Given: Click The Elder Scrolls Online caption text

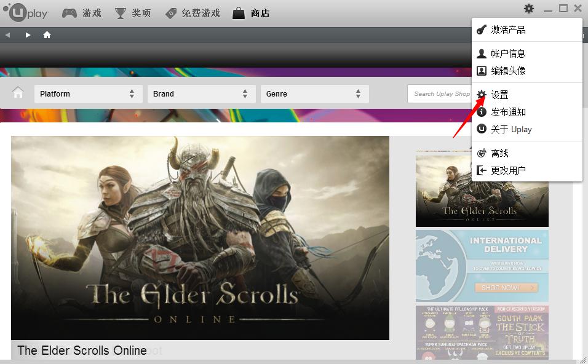Looking at the screenshot, I should point(82,350).
